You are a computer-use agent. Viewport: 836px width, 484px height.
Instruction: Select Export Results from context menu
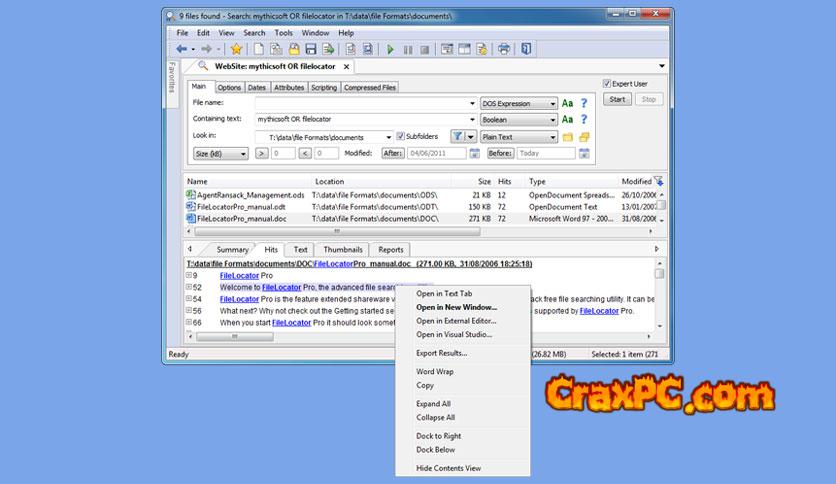pos(441,353)
